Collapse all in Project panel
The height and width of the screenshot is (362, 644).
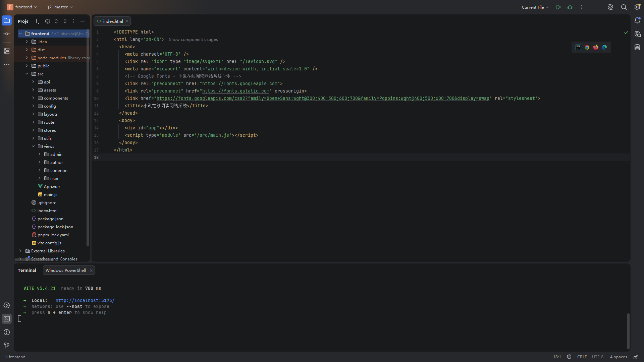(65, 21)
